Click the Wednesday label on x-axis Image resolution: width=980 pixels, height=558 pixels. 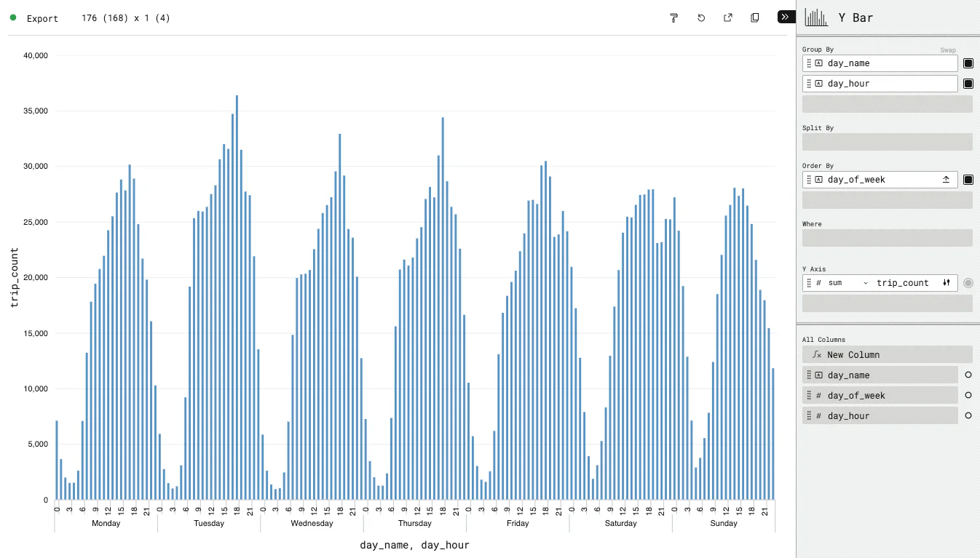(312, 523)
